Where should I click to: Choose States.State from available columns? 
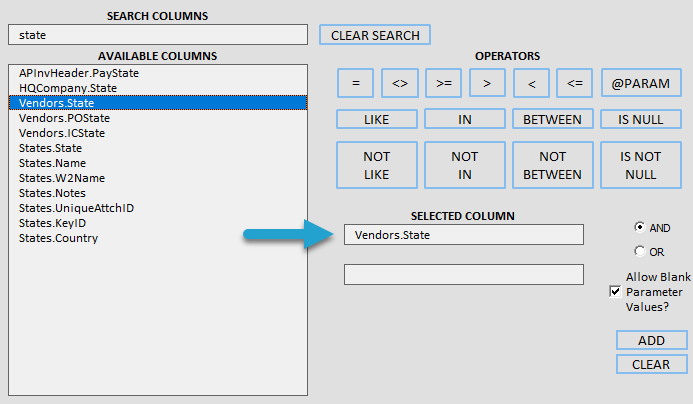tap(158, 148)
